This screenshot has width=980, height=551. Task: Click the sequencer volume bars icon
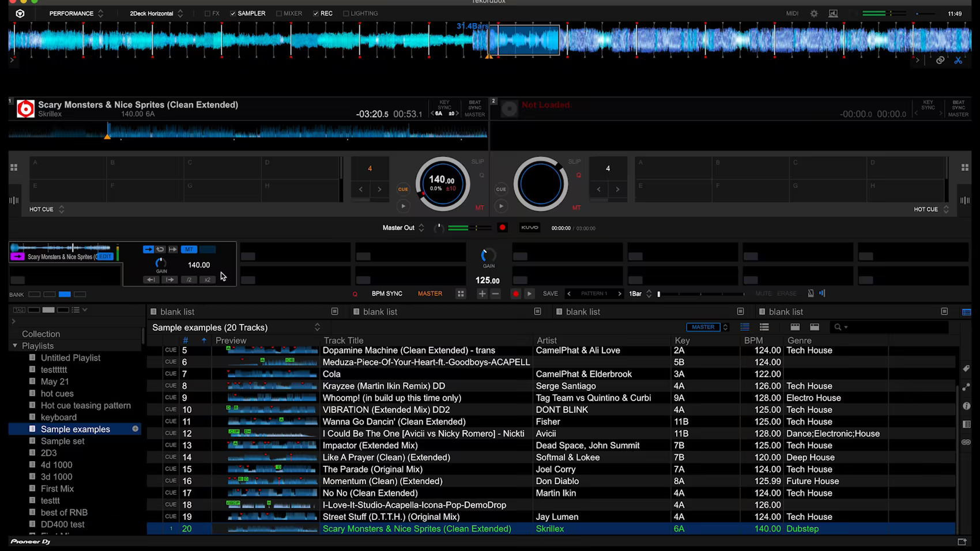823,293
